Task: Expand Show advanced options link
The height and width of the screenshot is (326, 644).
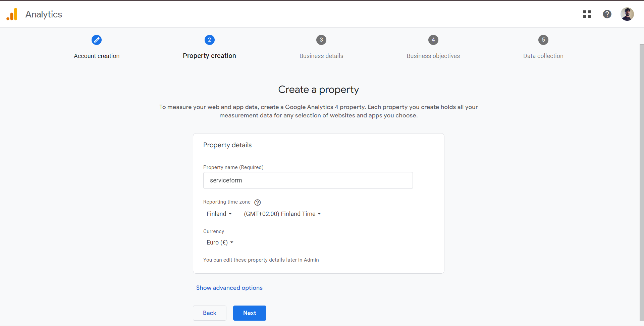Action: click(x=229, y=288)
